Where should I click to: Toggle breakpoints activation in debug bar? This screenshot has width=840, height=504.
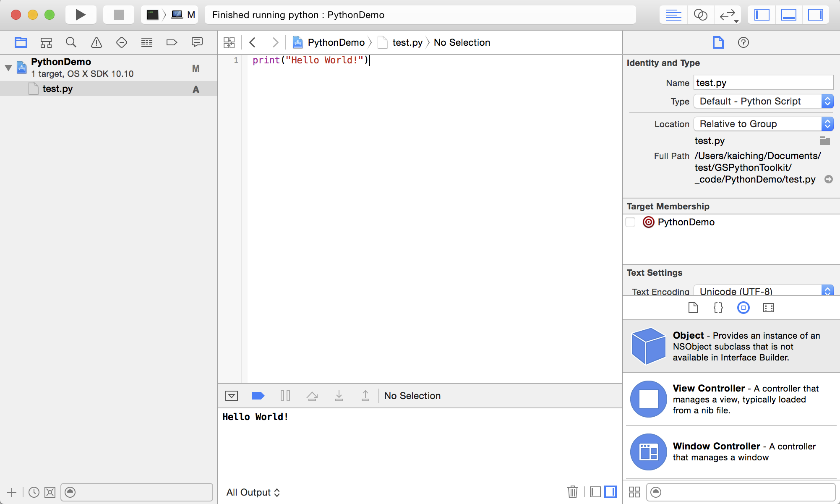[x=258, y=396]
